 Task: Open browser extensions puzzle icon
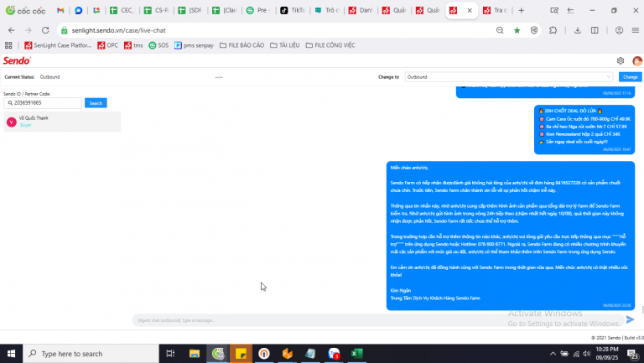tap(553, 30)
